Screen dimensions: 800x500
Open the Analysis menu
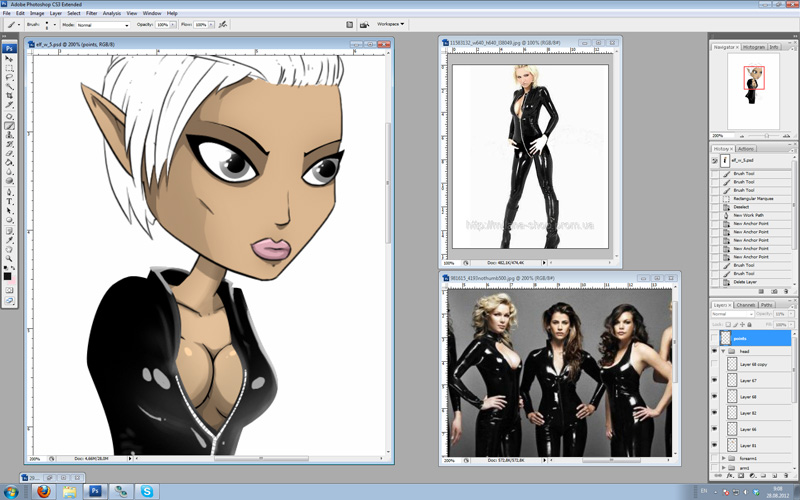tap(111, 13)
